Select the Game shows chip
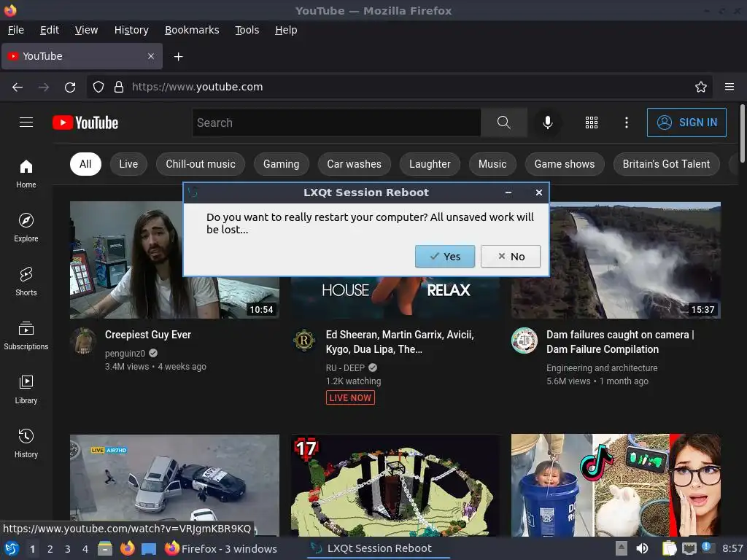 coord(565,164)
